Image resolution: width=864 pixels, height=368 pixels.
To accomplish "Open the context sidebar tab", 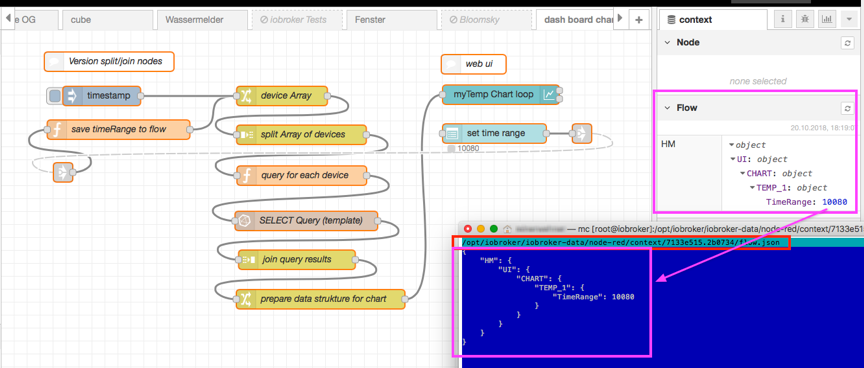I will point(714,19).
